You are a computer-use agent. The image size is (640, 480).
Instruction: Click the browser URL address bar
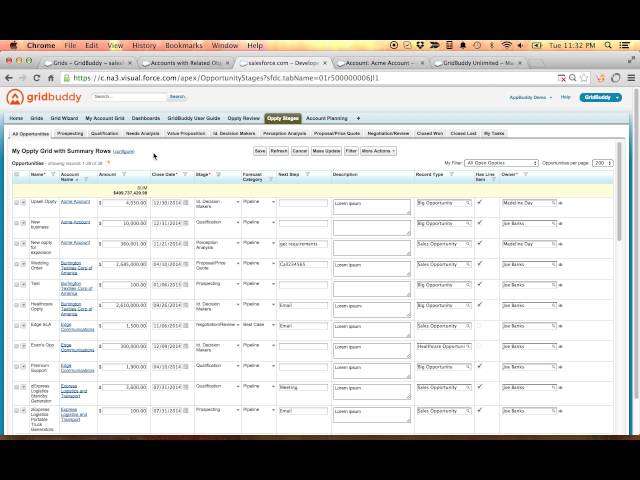click(x=310, y=78)
